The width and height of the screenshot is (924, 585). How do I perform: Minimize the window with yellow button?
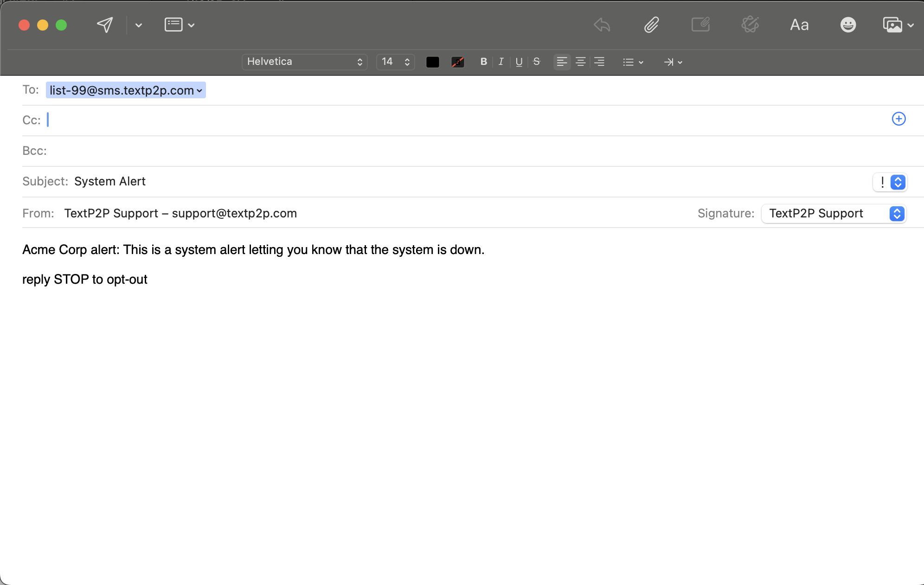(x=43, y=25)
